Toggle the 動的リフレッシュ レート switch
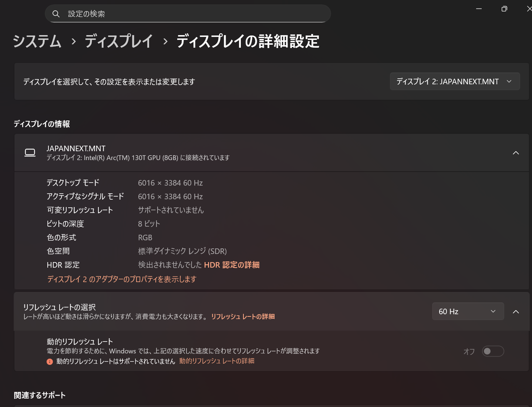The width and height of the screenshot is (532, 407). click(x=493, y=351)
